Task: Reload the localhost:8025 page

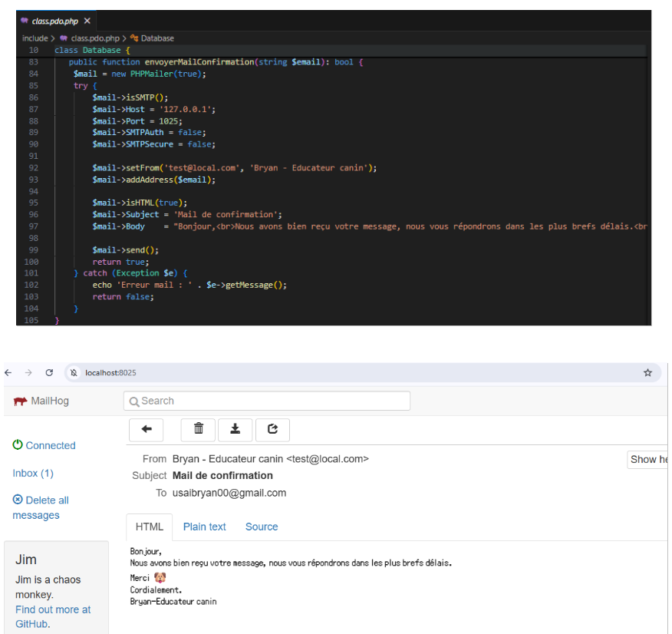Action: pyautogui.click(x=49, y=372)
